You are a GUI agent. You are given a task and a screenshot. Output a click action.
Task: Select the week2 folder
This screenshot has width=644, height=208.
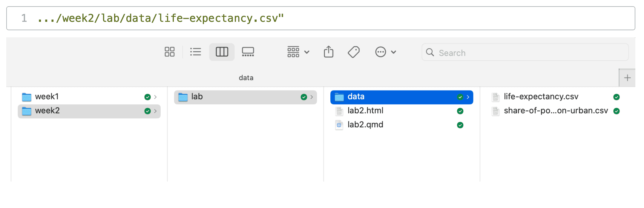(47, 111)
